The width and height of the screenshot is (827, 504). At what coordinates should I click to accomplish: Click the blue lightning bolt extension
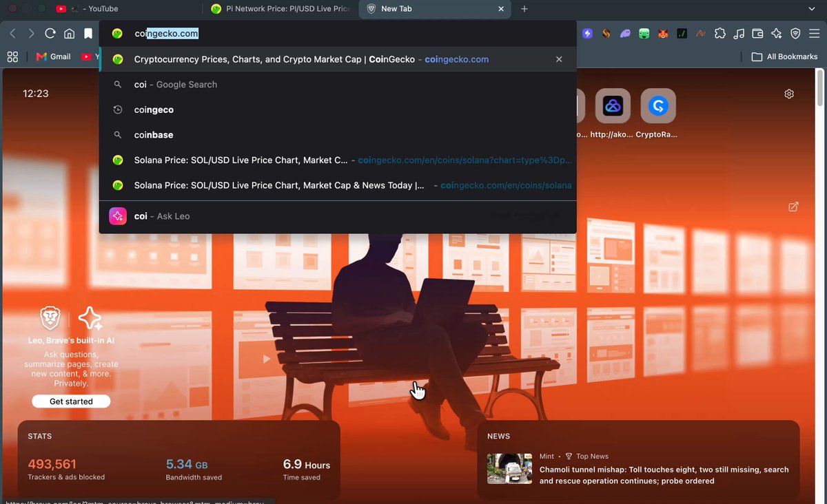587,33
